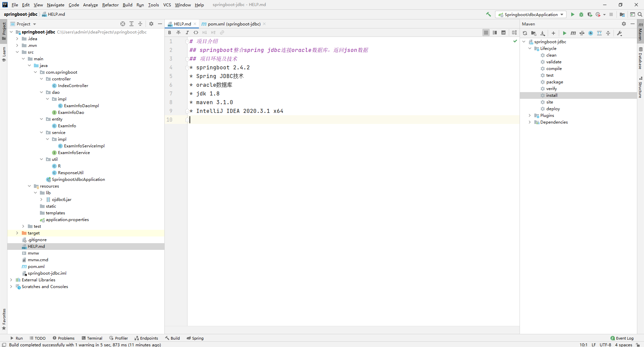Switch to editor and preview mode
Image resolution: width=644 pixels, height=347 pixels.
click(495, 32)
